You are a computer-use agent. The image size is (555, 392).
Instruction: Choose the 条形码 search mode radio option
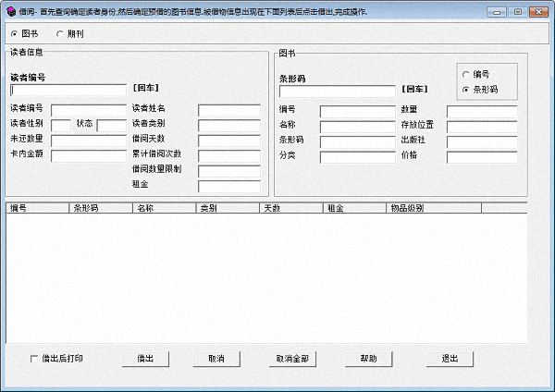coord(466,89)
